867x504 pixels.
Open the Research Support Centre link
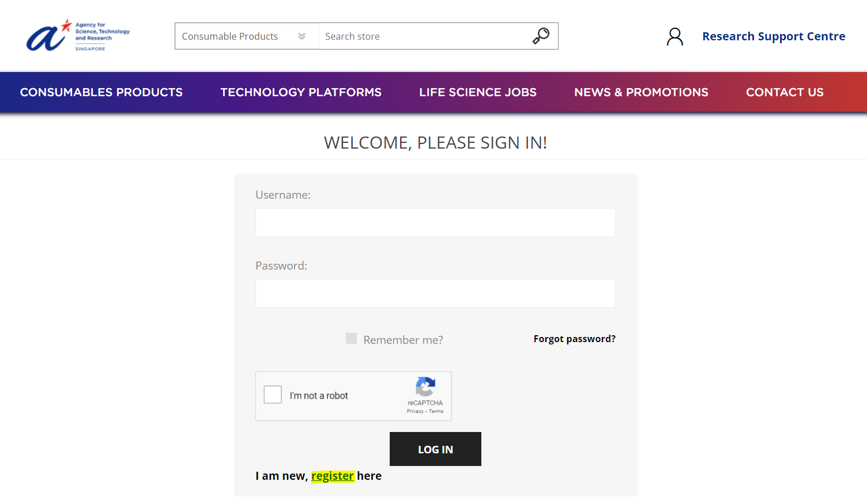pyautogui.click(x=774, y=36)
